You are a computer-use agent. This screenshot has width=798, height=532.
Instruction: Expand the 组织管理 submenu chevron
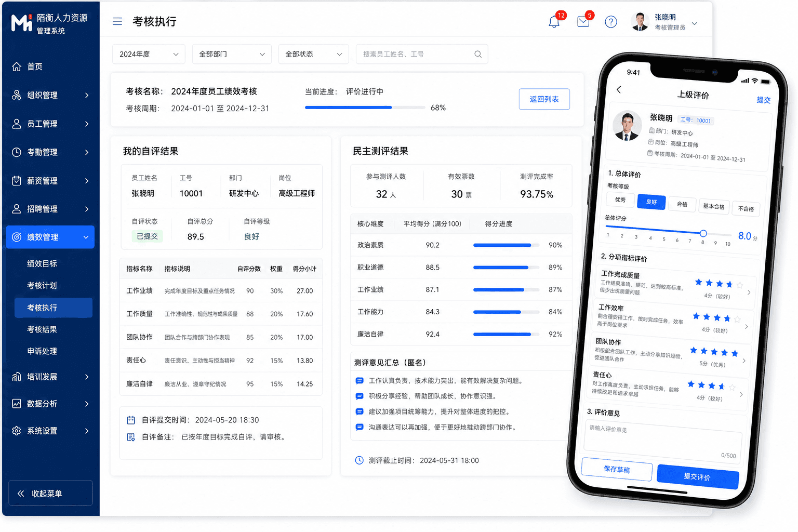(87, 95)
